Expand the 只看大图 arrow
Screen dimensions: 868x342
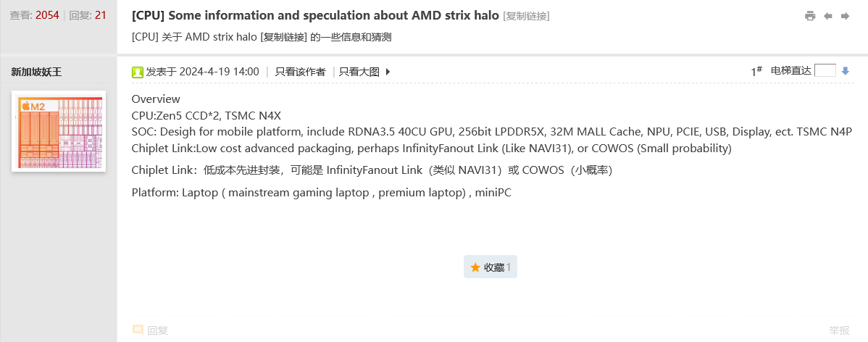tap(388, 72)
